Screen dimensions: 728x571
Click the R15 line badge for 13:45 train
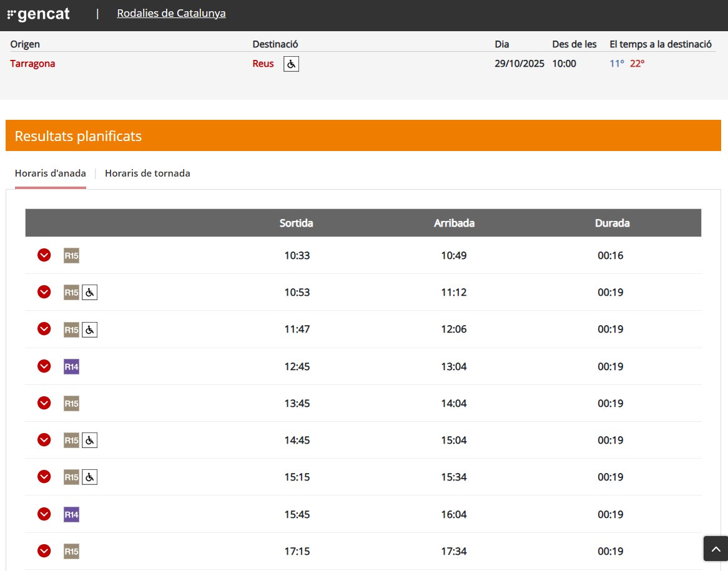[72, 403]
